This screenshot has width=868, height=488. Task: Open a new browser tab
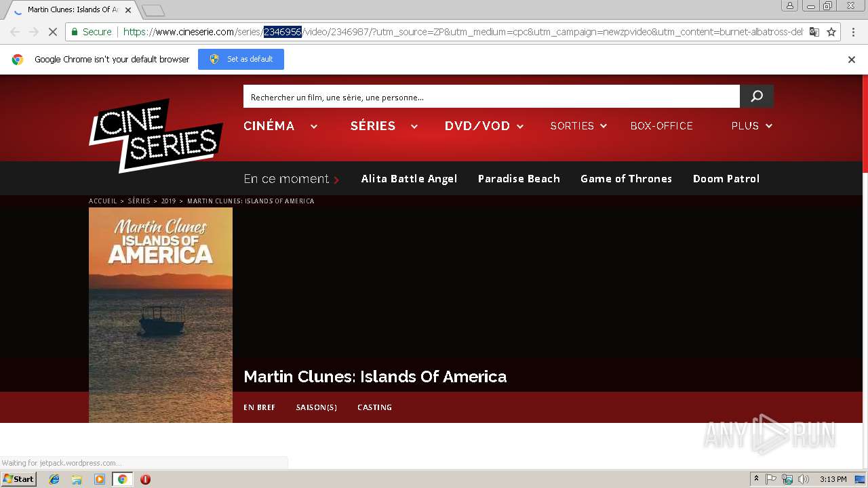click(x=154, y=10)
